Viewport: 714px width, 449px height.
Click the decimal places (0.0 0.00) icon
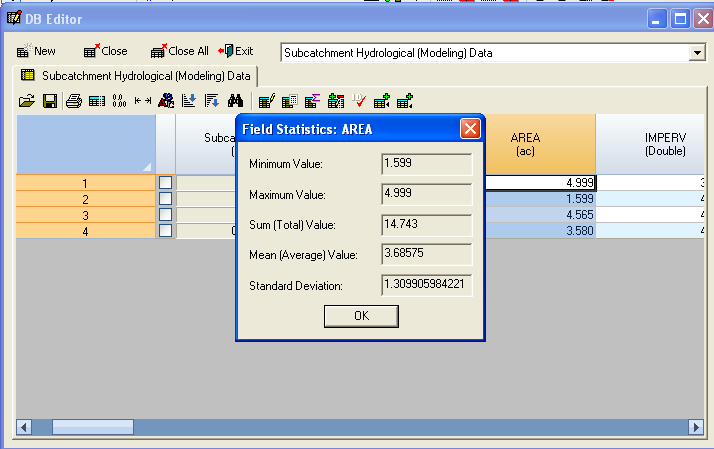click(x=119, y=101)
